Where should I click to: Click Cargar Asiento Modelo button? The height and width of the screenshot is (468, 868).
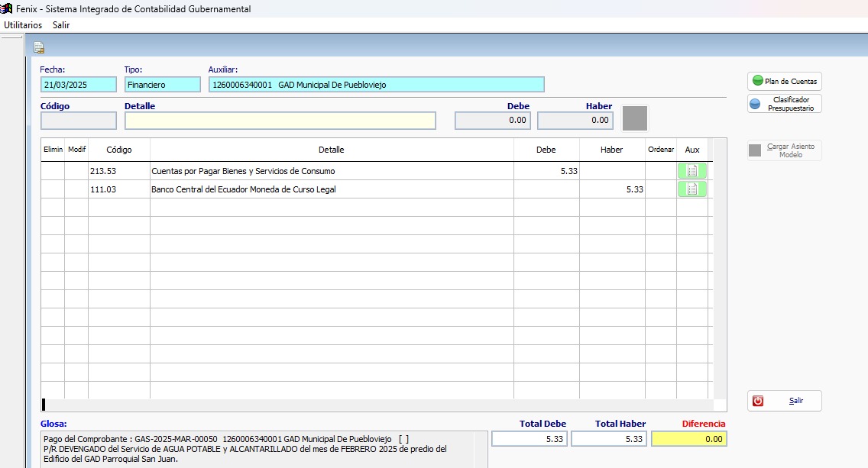tap(784, 150)
